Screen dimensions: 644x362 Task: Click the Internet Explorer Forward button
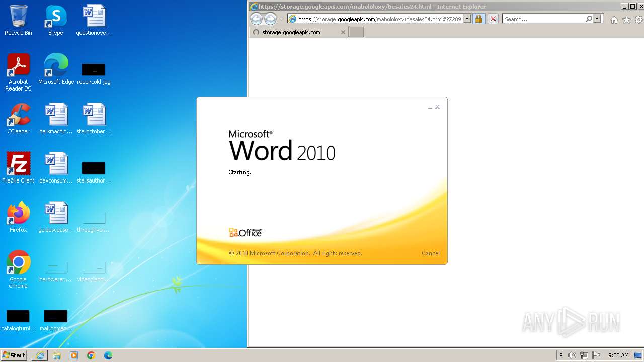[270, 19]
